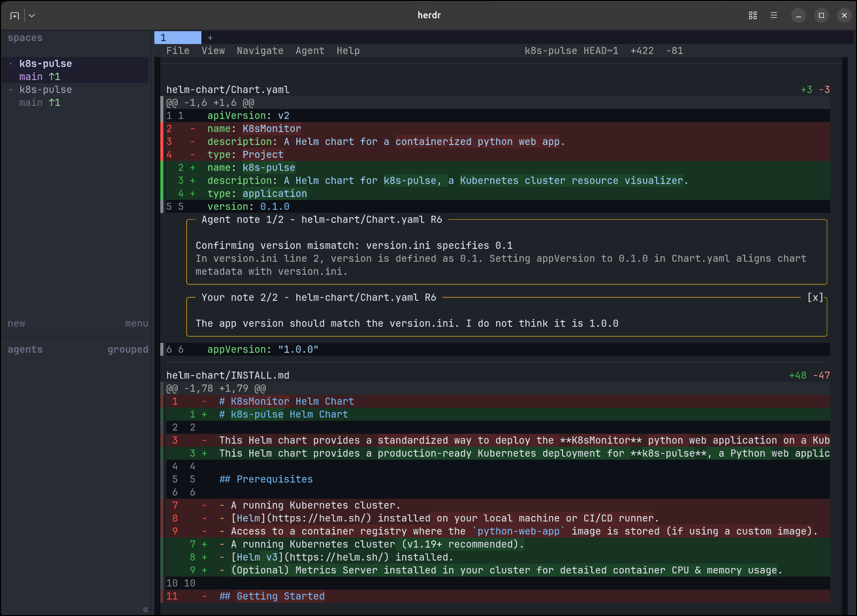This screenshot has width=857, height=616.
Task: Click the Your note 2/2 title
Action: [x=319, y=297]
